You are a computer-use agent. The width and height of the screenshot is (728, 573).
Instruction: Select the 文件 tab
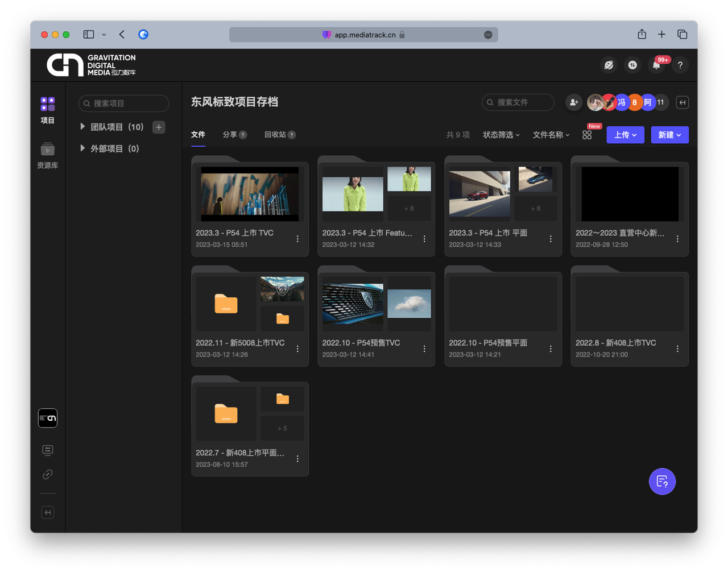(x=198, y=135)
